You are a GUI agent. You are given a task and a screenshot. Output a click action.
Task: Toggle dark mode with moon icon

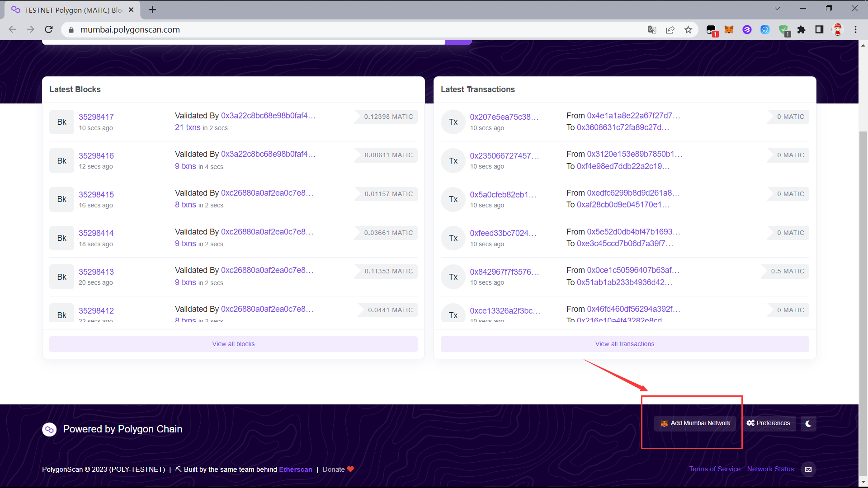(x=808, y=423)
